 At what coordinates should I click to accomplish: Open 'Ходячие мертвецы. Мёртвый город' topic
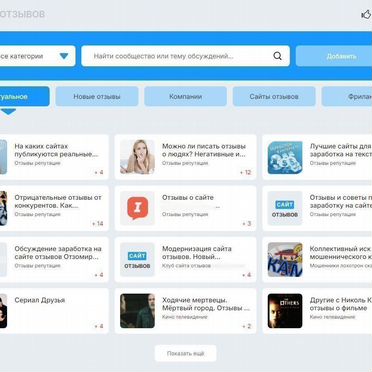point(206,304)
